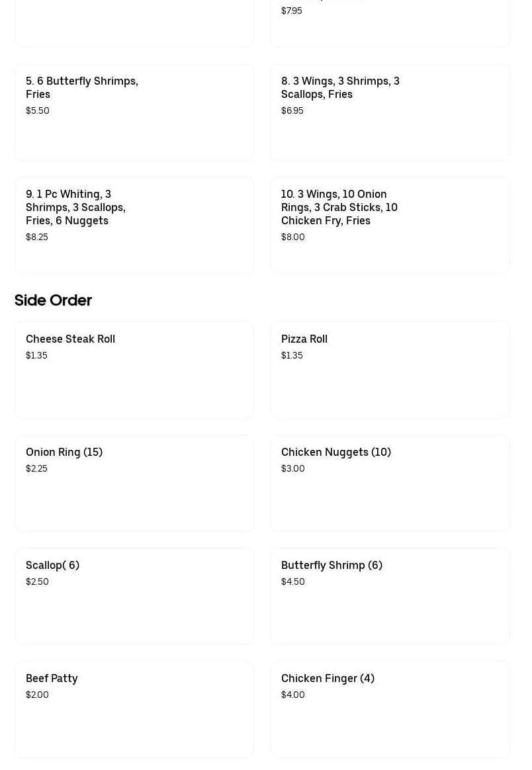Screen dimensions: 532x770
Task: Choose Chicken Nuggets (10) side
Action: [390, 483]
